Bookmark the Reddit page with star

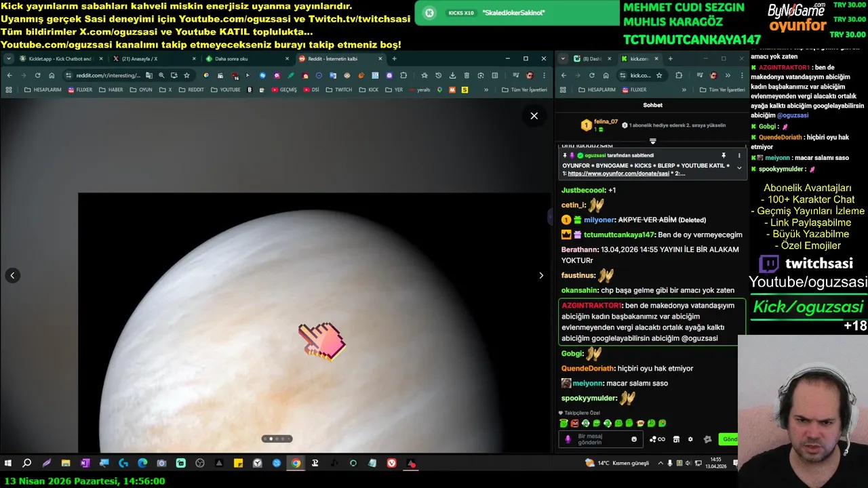pos(186,75)
